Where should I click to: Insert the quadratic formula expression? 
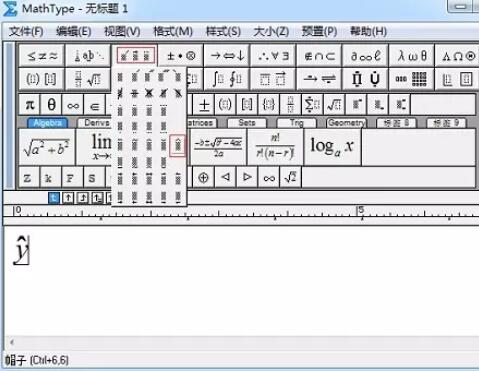coord(218,147)
